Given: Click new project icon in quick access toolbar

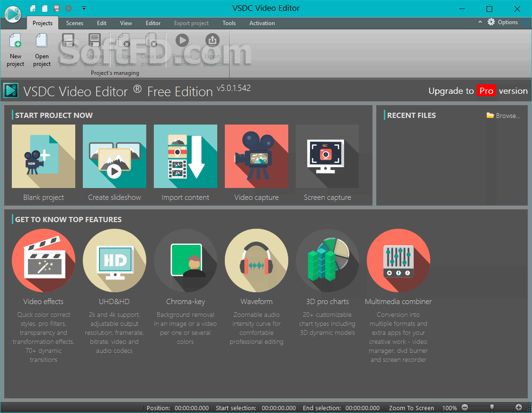Looking at the screenshot, I should click(x=33, y=8).
